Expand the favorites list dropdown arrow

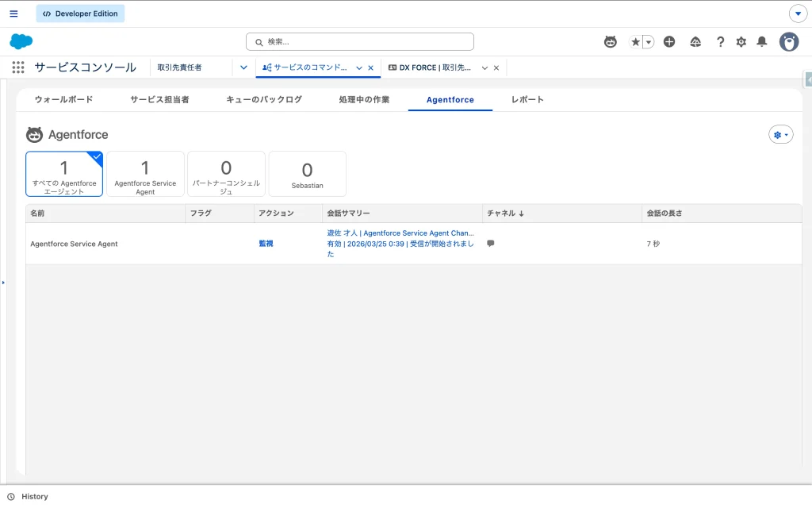pos(649,42)
